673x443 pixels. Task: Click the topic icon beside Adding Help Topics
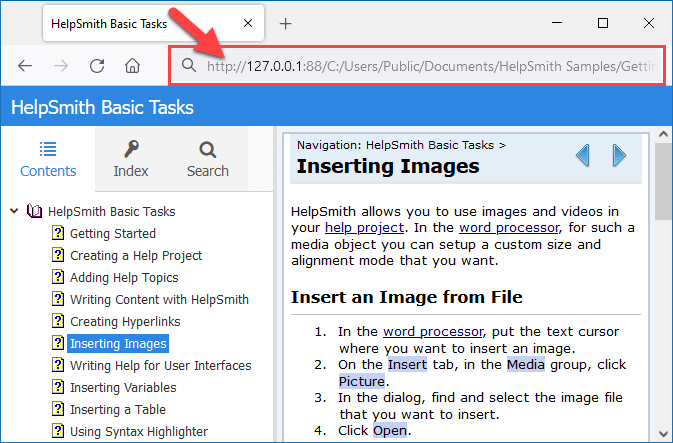tap(58, 277)
